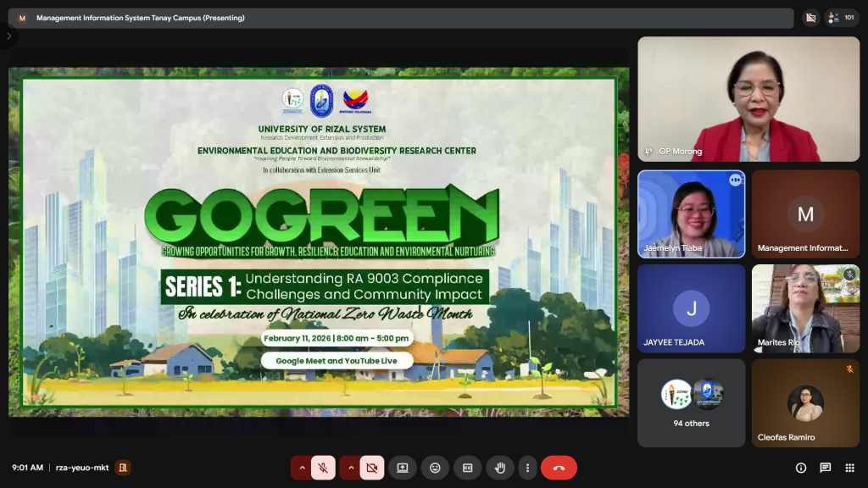The height and width of the screenshot is (488, 868).
Task: Share your screen with the present icon
Action: (403, 467)
